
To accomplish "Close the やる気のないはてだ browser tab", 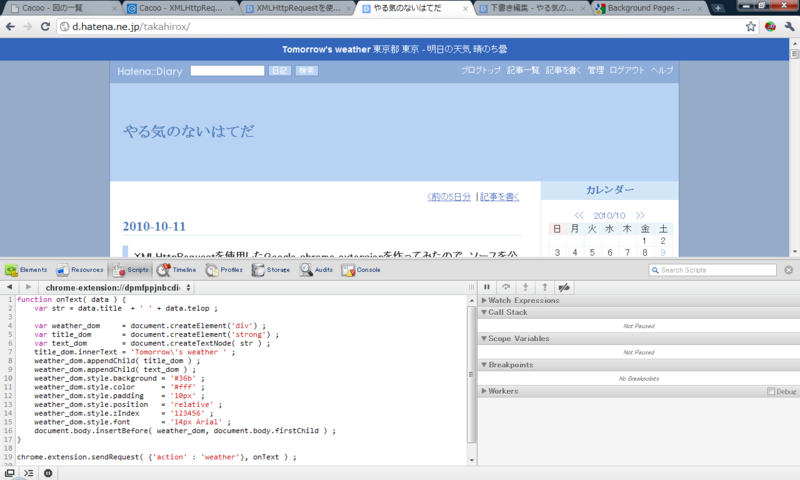I will coord(465,9).
